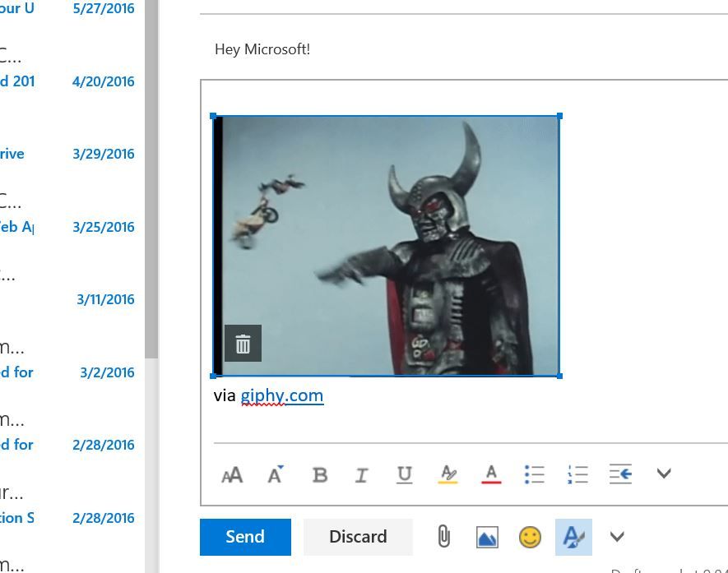Click the bottom-right resize handle of the GIF
The height and width of the screenshot is (573, 728).
559,376
